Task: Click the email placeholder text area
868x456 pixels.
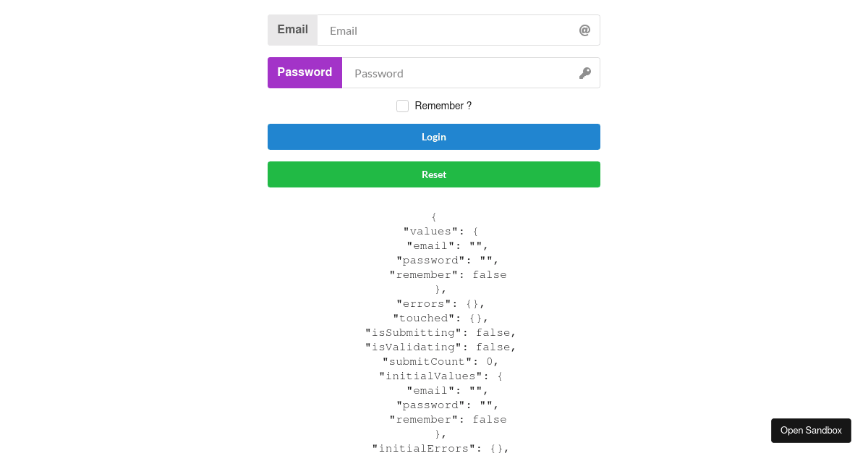Action: coord(344,30)
